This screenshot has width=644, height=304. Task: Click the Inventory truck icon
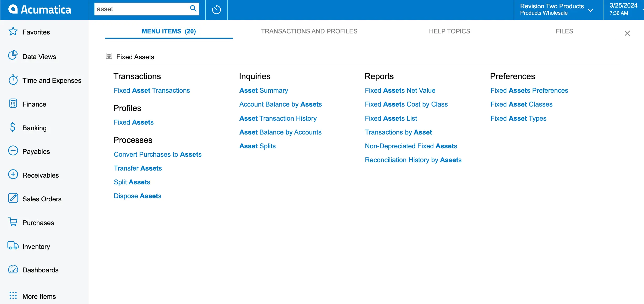coord(13,246)
